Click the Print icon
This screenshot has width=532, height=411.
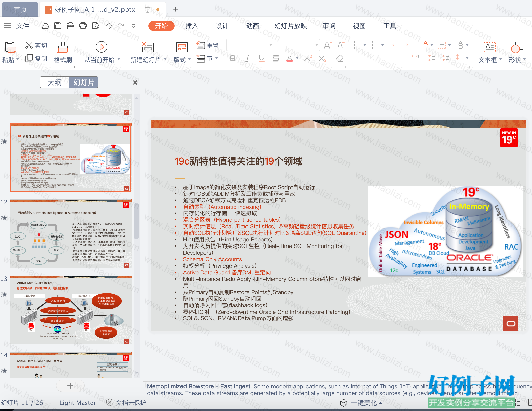pyautogui.click(x=83, y=26)
